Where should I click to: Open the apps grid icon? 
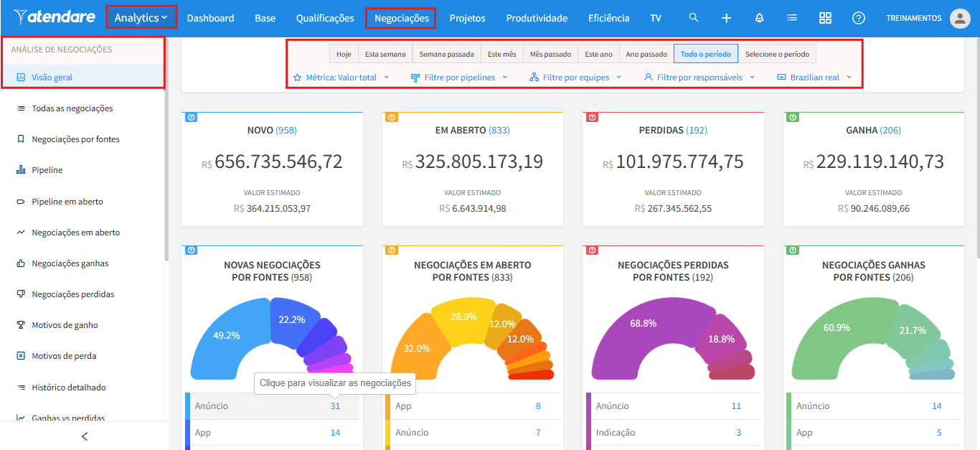point(825,18)
